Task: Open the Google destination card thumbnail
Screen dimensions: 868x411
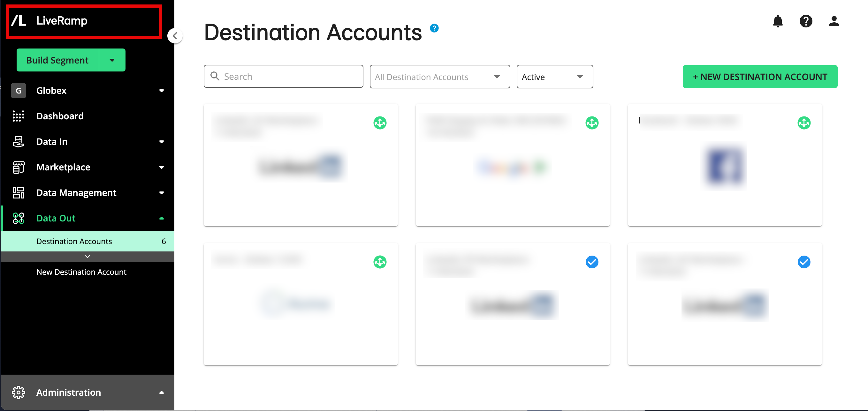Action: (x=513, y=167)
